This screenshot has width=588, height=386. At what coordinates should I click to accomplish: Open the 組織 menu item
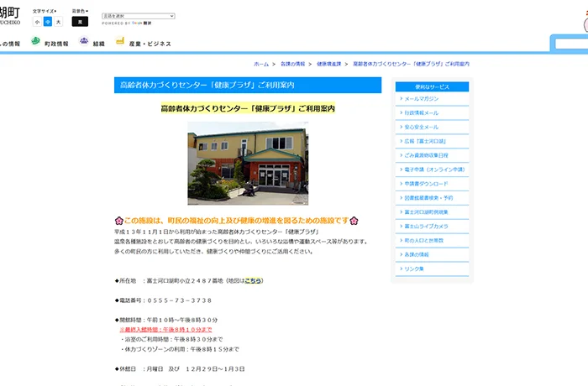98,44
